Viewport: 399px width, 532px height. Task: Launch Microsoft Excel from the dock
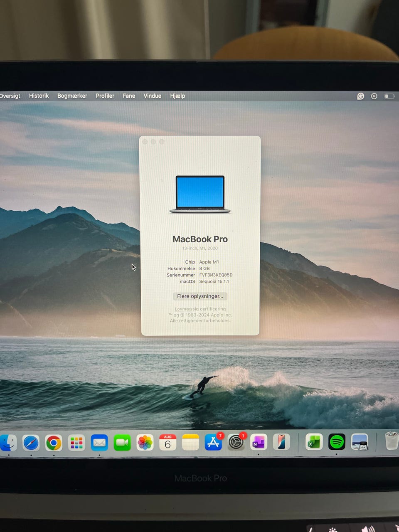tap(314, 442)
